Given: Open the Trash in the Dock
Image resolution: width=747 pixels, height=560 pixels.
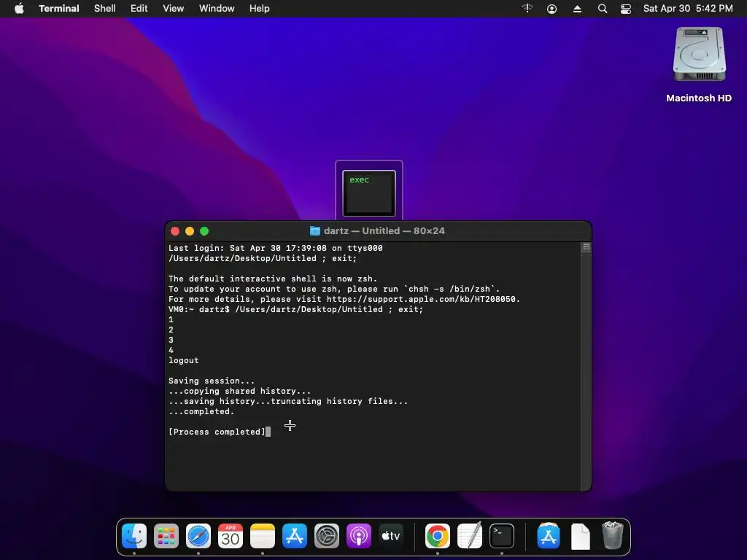Looking at the screenshot, I should click(x=613, y=536).
